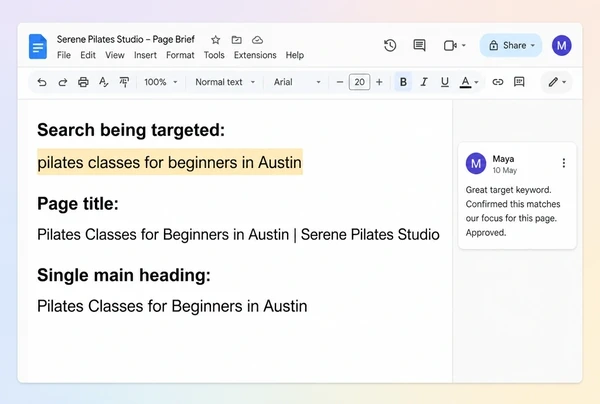Click the document title in header
Viewport: 600px width, 404px height.
(126, 39)
